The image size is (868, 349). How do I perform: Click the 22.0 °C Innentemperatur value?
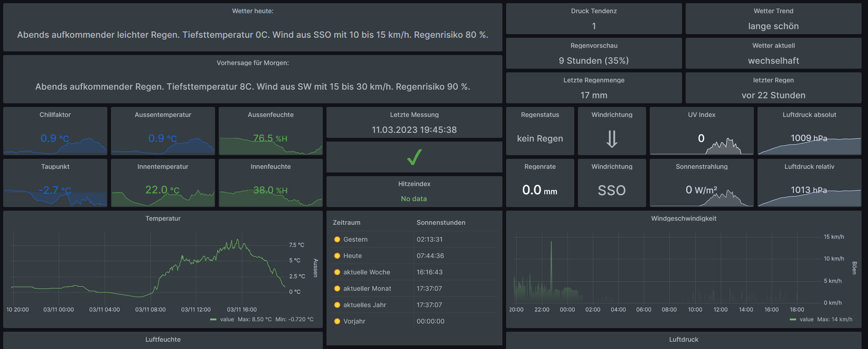pyautogui.click(x=163, y=190)
